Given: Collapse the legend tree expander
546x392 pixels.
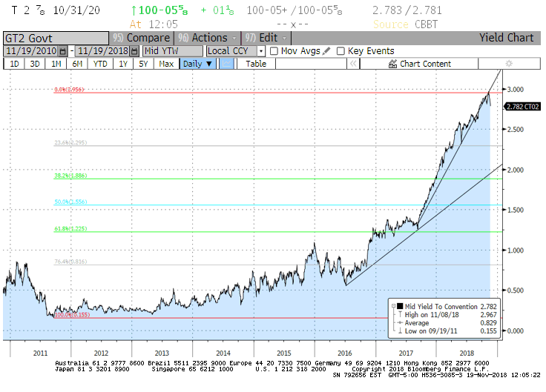Looking at the screenshot, I should (393, 307).
